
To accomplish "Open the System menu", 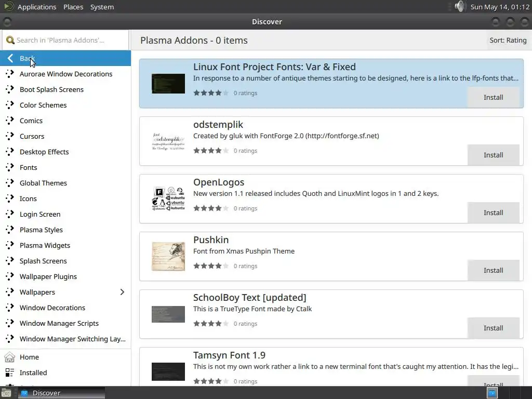I will 102,7.
